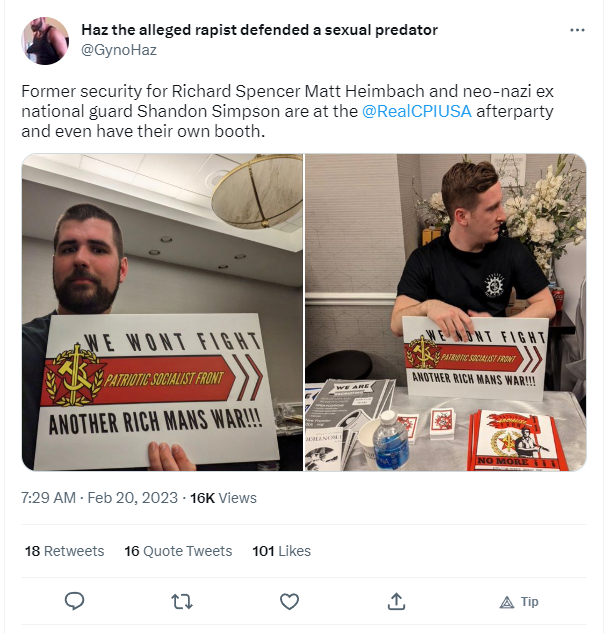The width and height of the screenshot is (605, 634).
Task: Open the @GynoHaz handle
Action: pos(118,49)
